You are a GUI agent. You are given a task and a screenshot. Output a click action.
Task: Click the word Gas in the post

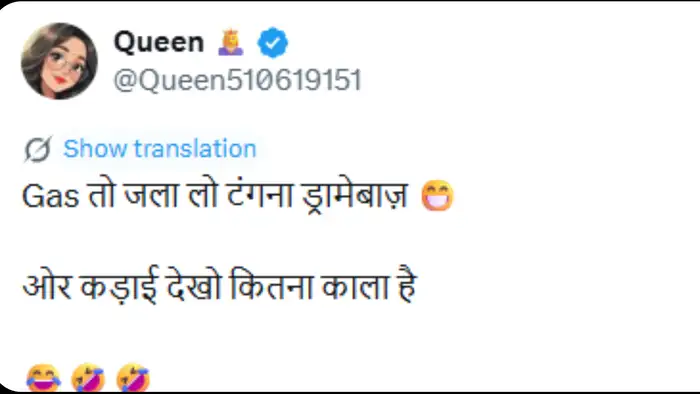point(50,196)
